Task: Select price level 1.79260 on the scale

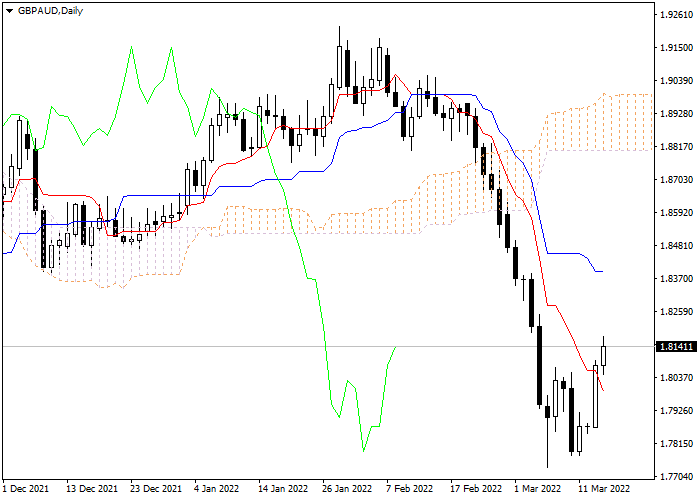Action: [x=676, y=411]
